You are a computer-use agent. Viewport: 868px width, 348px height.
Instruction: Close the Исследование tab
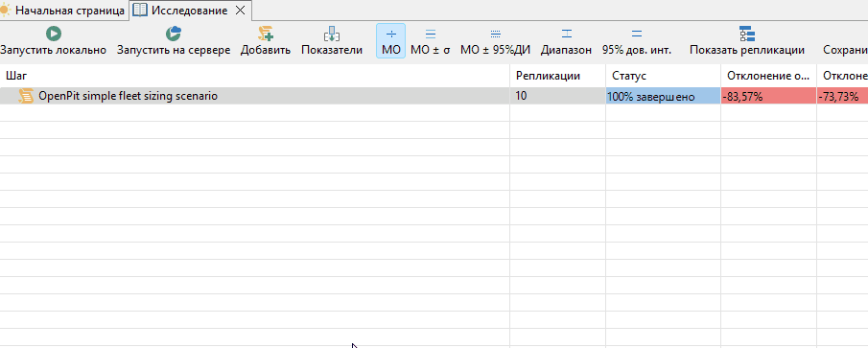tap(240, 11)
